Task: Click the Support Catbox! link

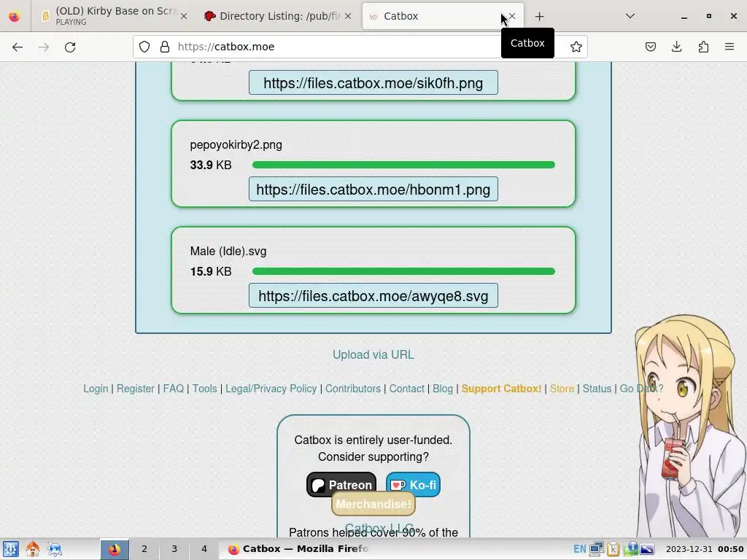Action: 502,389
